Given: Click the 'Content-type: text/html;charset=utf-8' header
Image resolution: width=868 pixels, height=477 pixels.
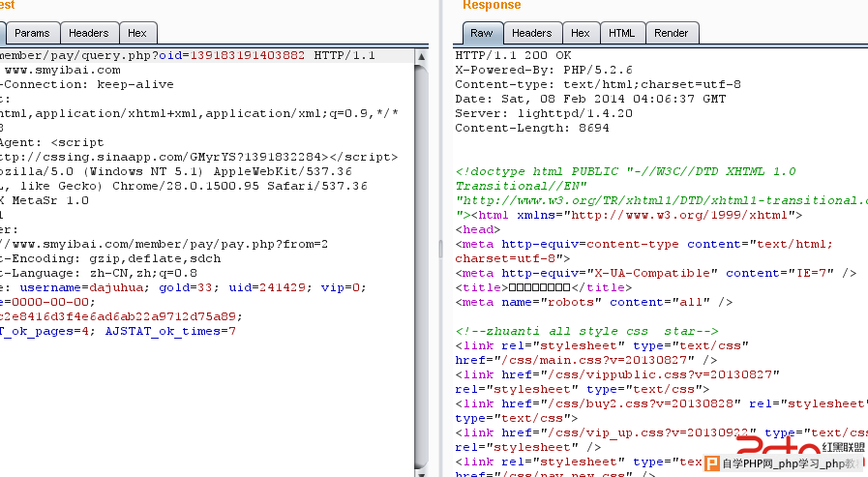Looking at the screenshot, I should tap(598, 85).
